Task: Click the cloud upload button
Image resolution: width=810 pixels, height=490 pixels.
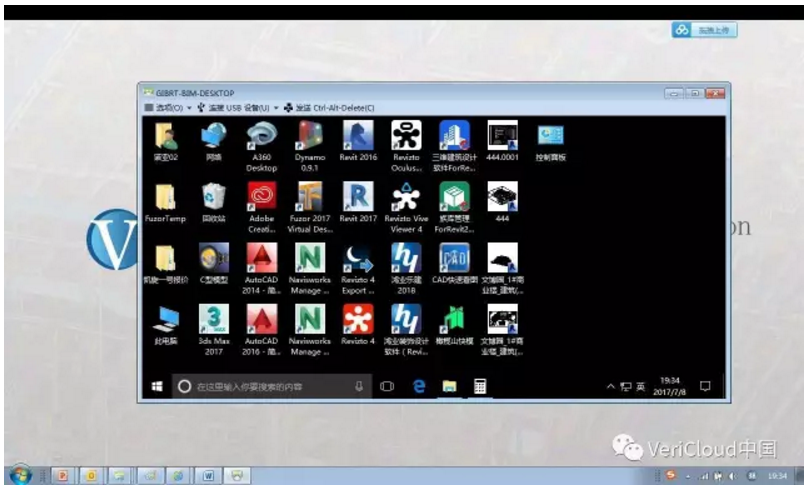Action: coord(704,30)
